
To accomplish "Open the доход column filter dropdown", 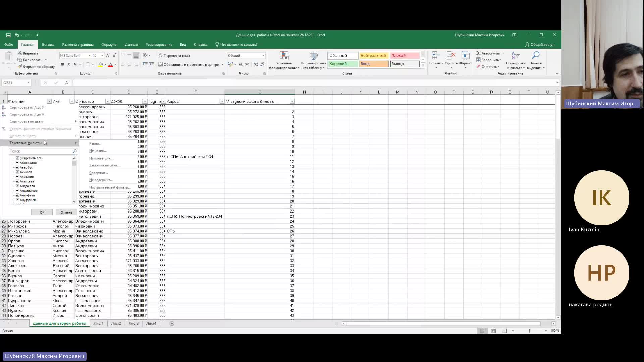I will (x=145, y=101).
